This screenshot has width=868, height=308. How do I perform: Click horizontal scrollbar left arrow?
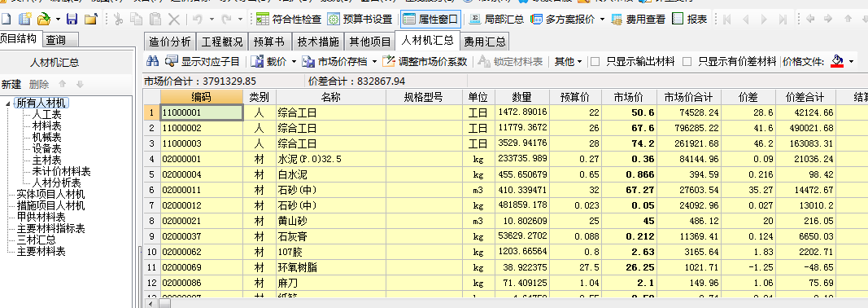[150, 304]
